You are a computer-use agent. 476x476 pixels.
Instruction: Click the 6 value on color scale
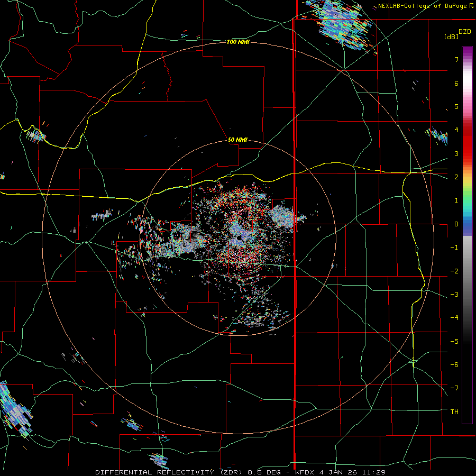click(456, 83)
